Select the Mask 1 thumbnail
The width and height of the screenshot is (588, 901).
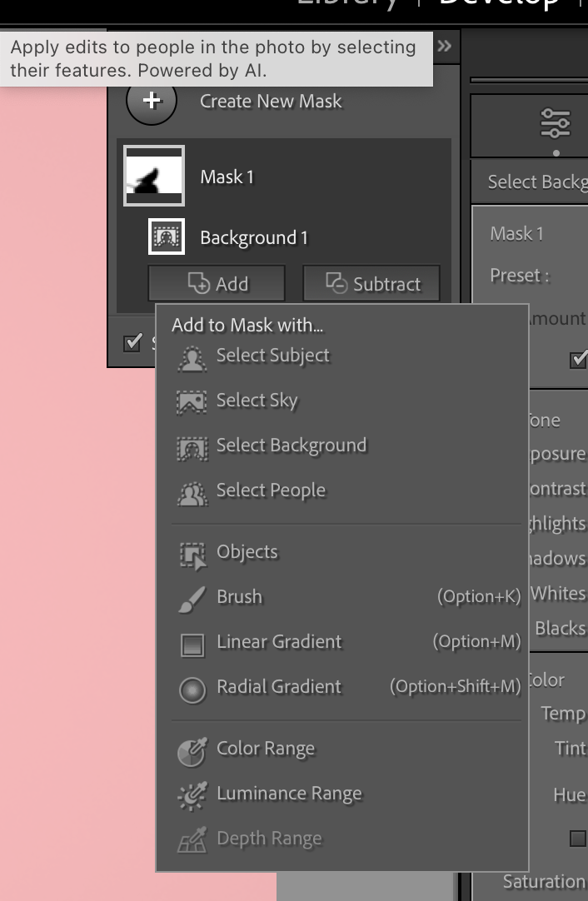[154, 176]
